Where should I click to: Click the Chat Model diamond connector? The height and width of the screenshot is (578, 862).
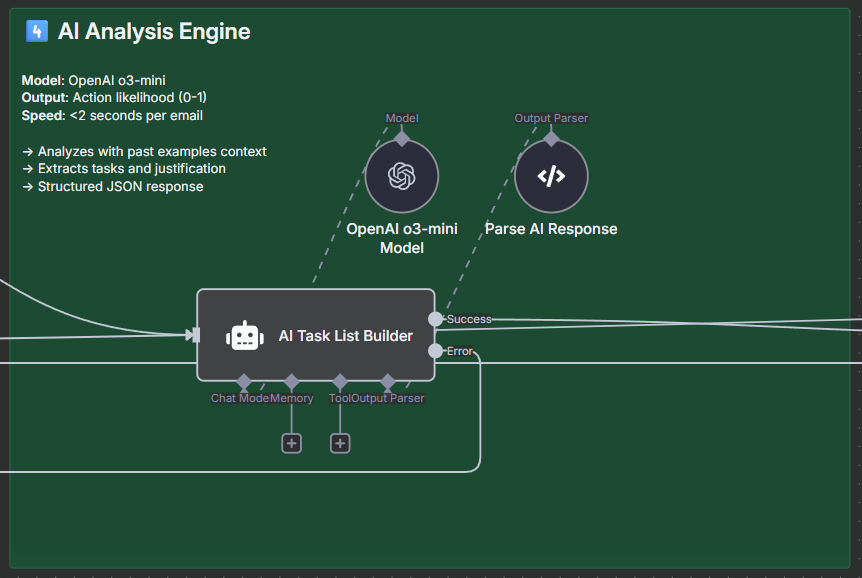pyautogui.click(x=244, y=381)
